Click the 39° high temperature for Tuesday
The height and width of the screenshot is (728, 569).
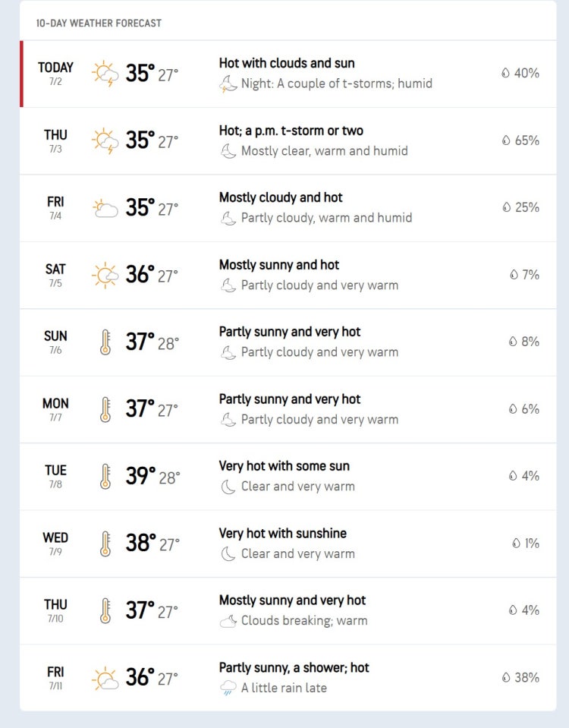pos(140,476)
